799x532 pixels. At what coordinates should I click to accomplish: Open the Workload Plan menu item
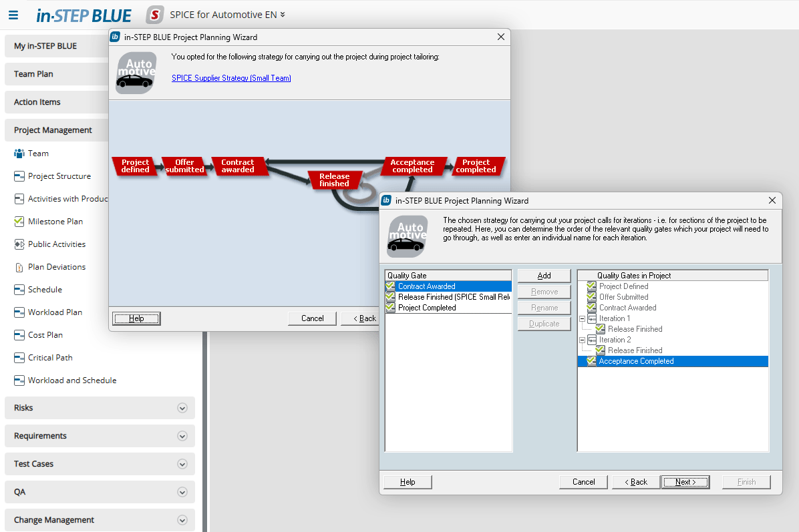coord(55,312)
